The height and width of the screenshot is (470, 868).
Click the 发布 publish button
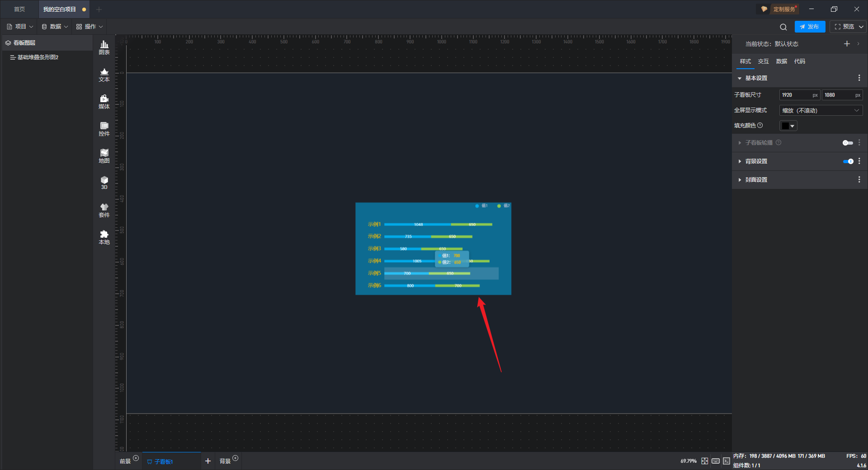[x=810, y=27]
